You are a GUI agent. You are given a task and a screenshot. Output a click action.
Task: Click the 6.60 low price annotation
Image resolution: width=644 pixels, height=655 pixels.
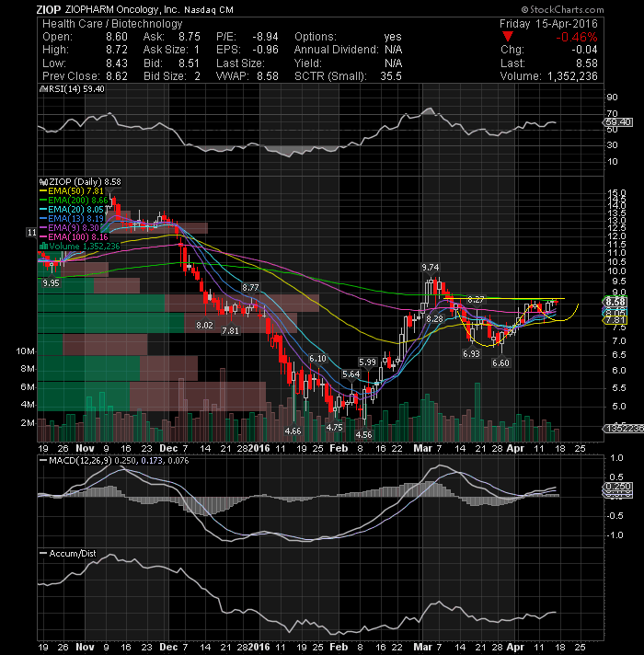coord(500,362)
